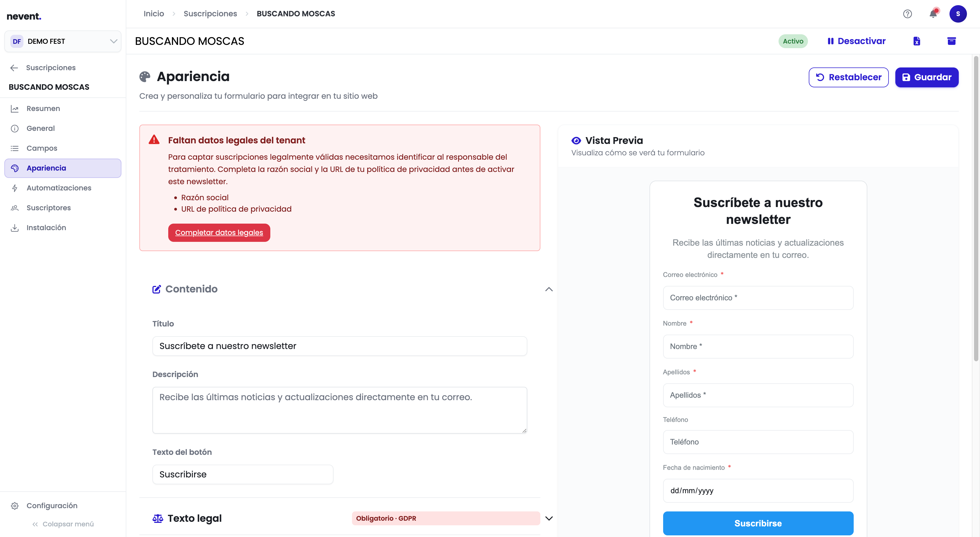Open Configuración settings
This screenshot has height=537, width=980.
coord(63,505)
